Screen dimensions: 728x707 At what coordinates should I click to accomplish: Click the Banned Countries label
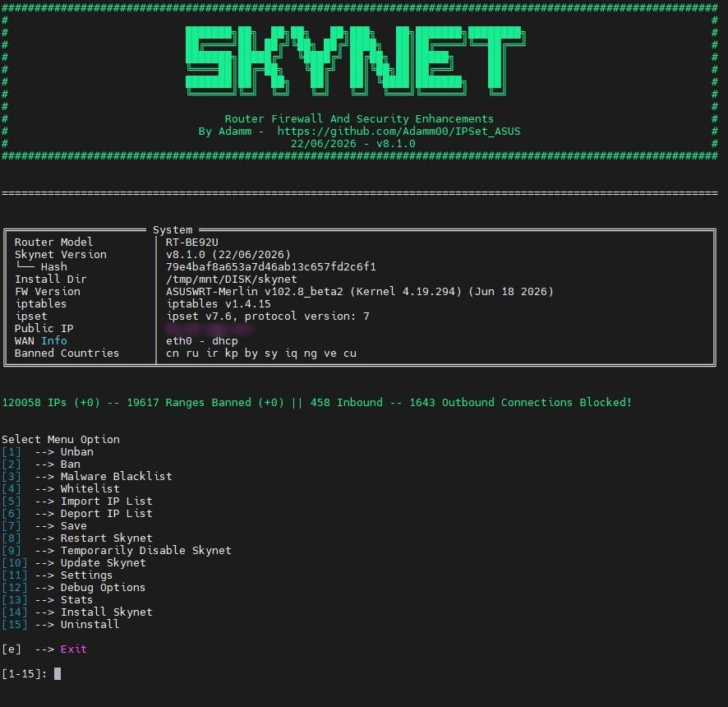coord(67,353)
